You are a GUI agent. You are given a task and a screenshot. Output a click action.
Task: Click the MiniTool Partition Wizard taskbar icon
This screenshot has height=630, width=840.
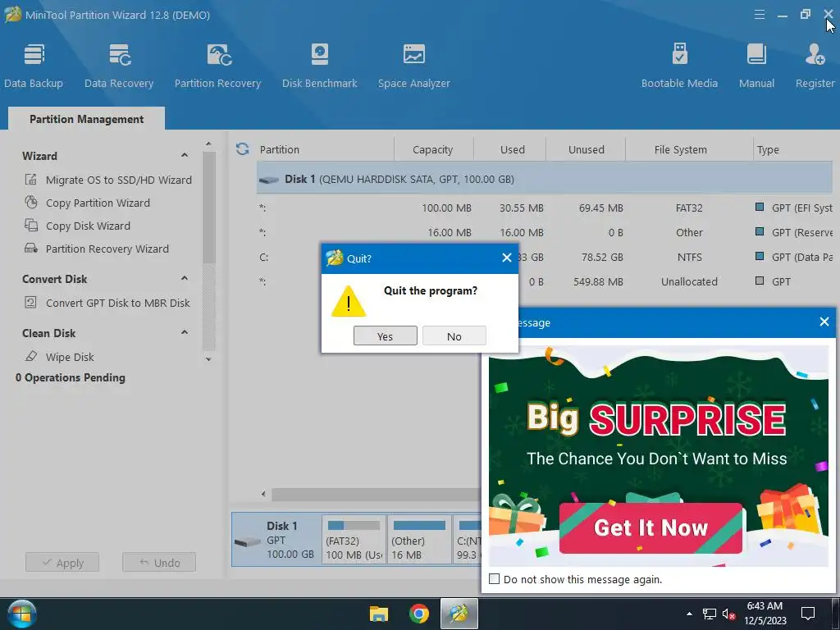click(459, 614)
